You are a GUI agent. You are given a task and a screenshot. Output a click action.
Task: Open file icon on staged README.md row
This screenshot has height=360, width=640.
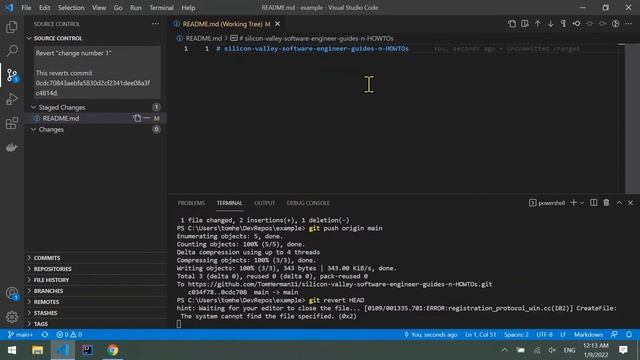(137, 118)
